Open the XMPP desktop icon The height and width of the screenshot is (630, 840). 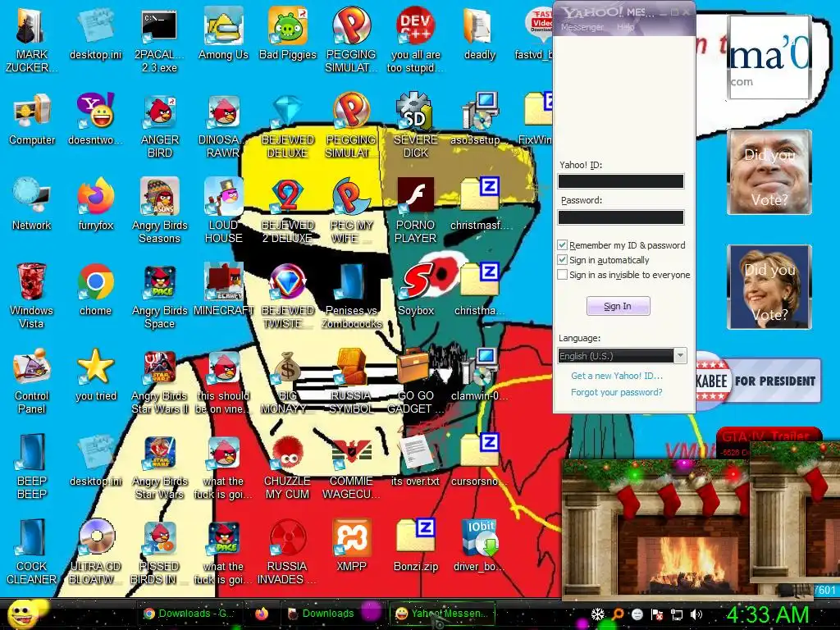[351, 545]
